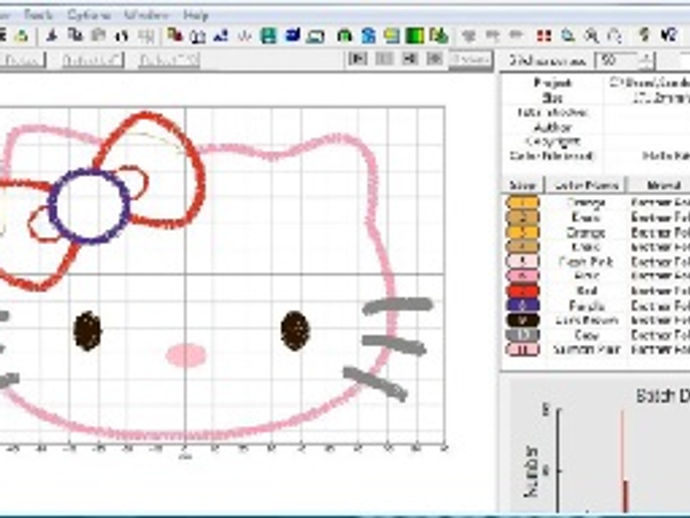Click the teal floppy-disk style toolbar icon
Viewport: 690px width, 518px height.
pyautogui.click(x=268, y=36)
